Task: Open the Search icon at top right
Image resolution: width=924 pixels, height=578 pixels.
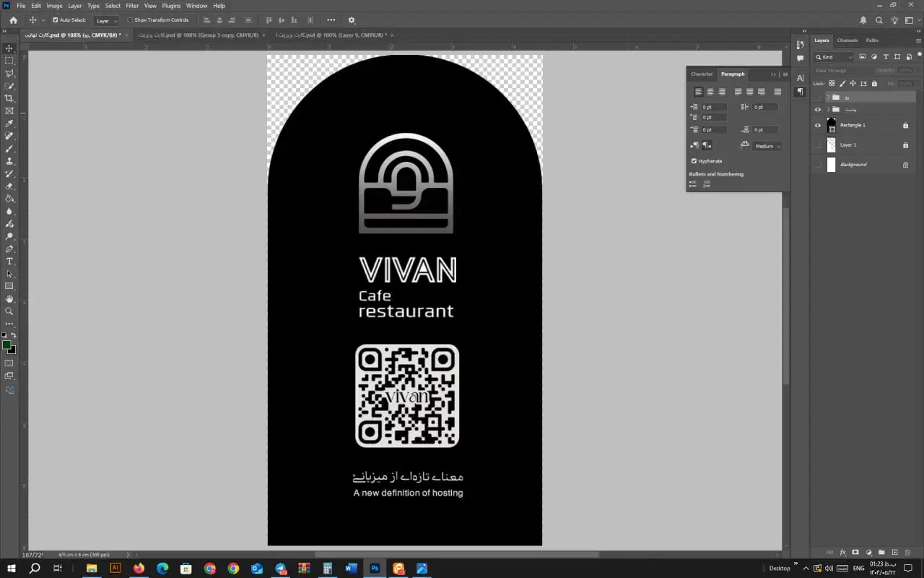Action: 879,20
